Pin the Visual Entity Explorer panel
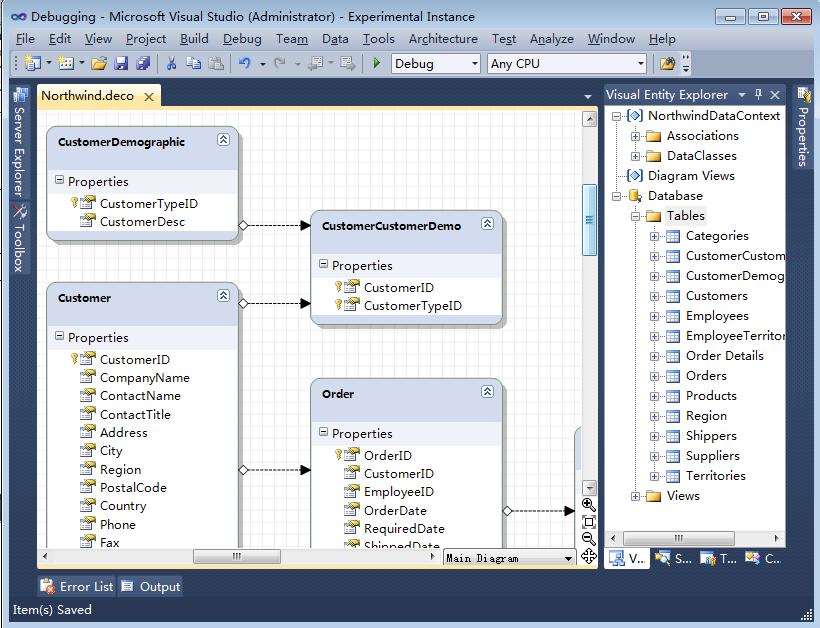Screen dimensions: 820x628 click(758, 95)
